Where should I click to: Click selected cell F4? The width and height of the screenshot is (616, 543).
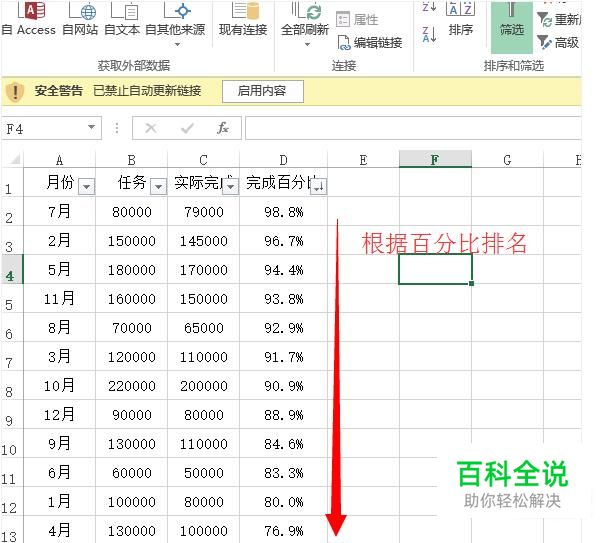tap(435, 269)
